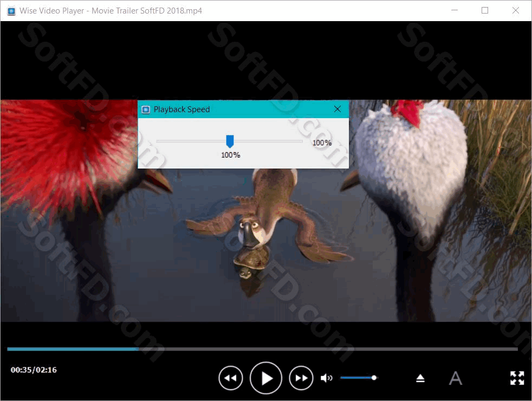The height and width of the screenshot is (401, 532).
Task: Click the 100% value under slider thumb
Action: (231, 155)
